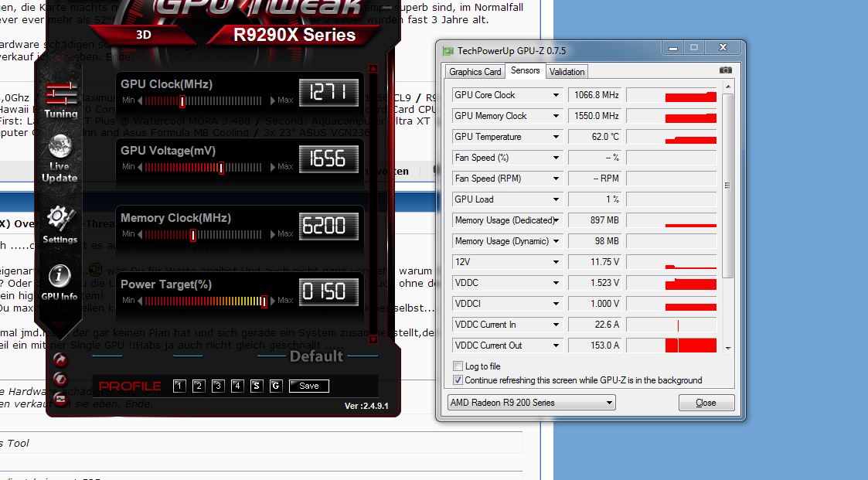Image resolution: width=868 pixels, height=480 pixels.
Task: Open GPU Memory Clock sensor dropdown
Action: (556, 116)
